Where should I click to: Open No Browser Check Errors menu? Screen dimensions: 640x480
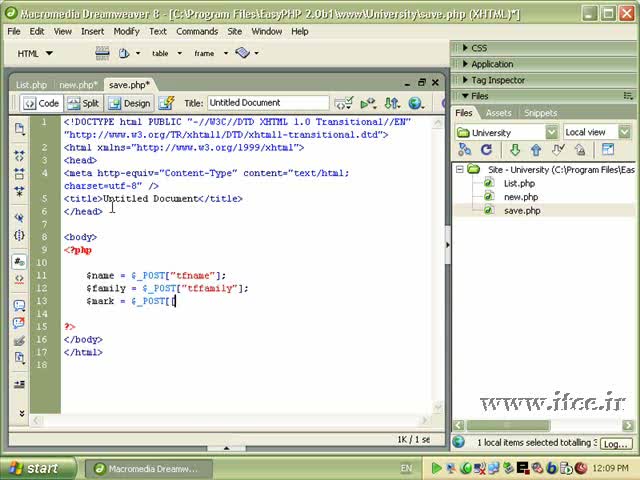click(368, 103)
